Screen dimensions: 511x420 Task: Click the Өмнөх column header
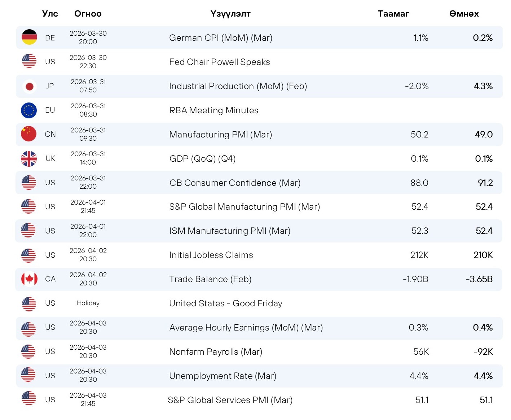click(464, 14)
